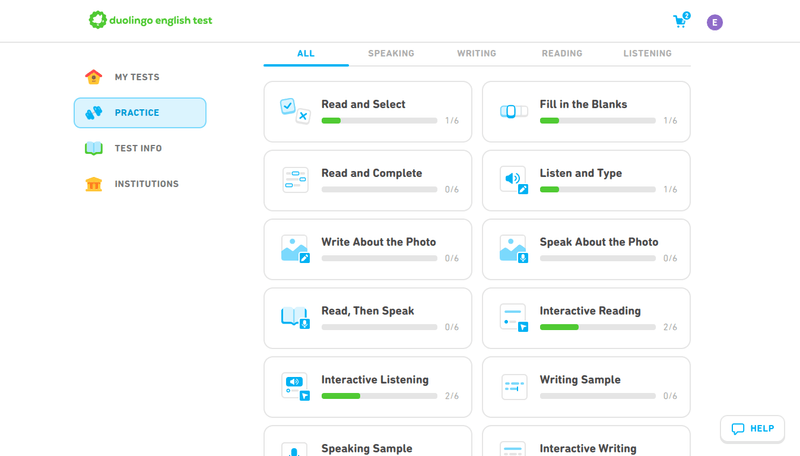Screen dimensions: 800x456
Task: Open the shopping cart icon
Action: [x=679, y=22]
